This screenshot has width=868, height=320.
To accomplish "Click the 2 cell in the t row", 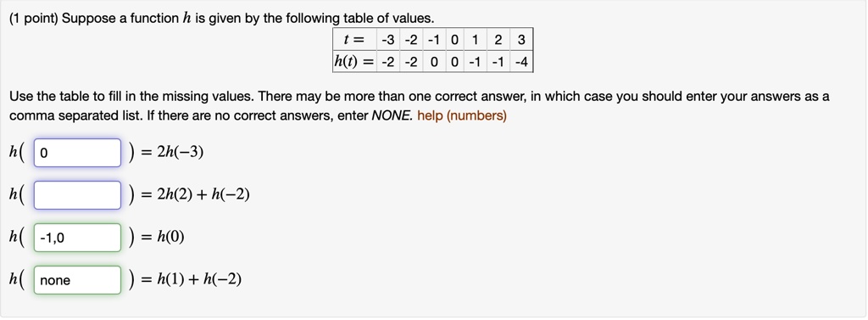I will tap(498, 40).
